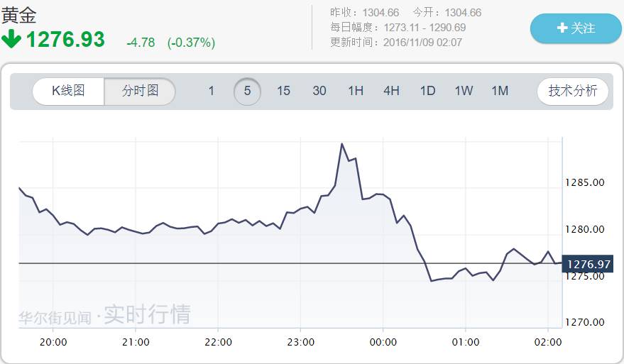The width and height of the screenshot is (624, 364).
Task: Select the 5 minute interval
Action: [x=247, y=91]
